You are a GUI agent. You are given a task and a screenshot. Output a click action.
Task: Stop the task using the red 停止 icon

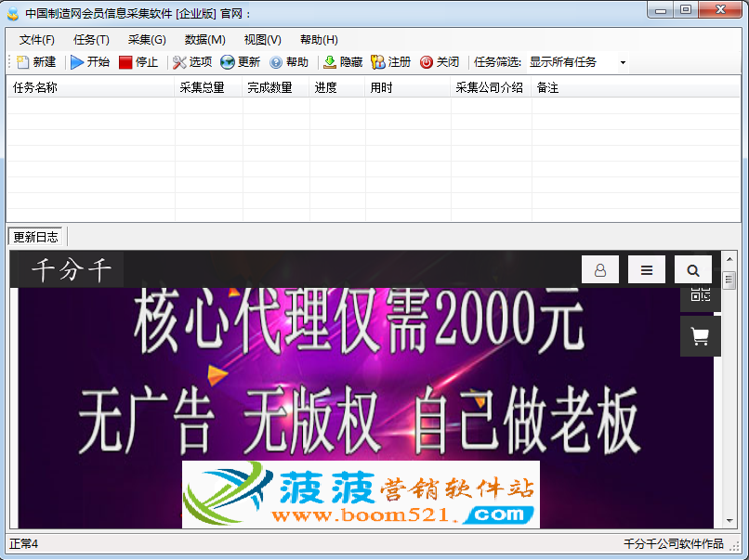click(x=125, y=62)
